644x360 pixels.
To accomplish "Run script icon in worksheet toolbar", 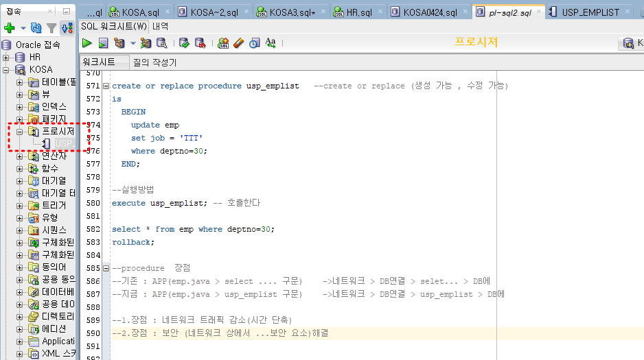I will tap(103, 43).
